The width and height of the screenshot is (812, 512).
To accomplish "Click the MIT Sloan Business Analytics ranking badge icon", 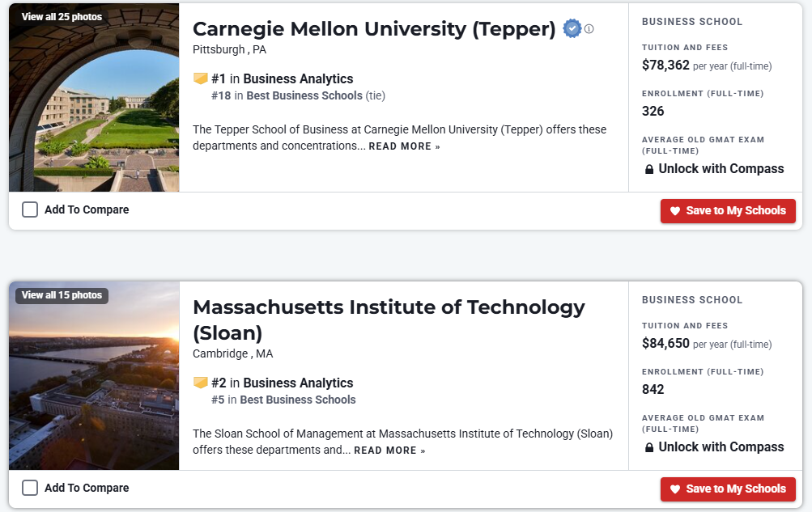I will pyautogui.click(x=201, y=383).
